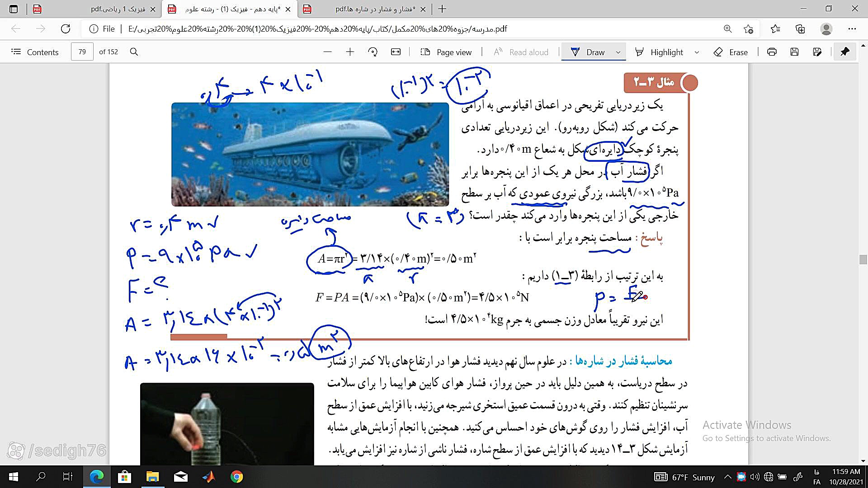The image size is (868, 488).
Task: Open the Contents panel
Action: [35, 52]
